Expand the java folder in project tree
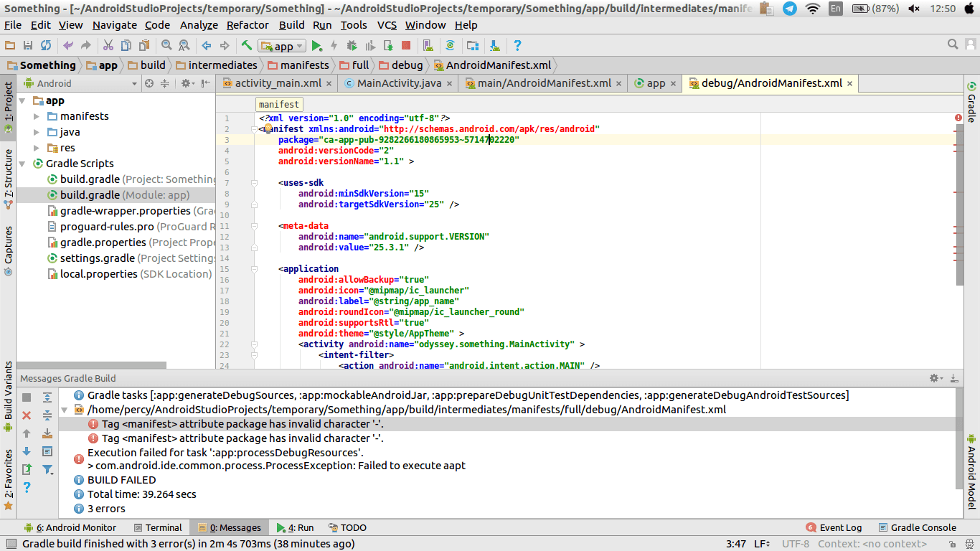This screenshot has height=551, width=980. pyautogui.click(x=37, y=132)
